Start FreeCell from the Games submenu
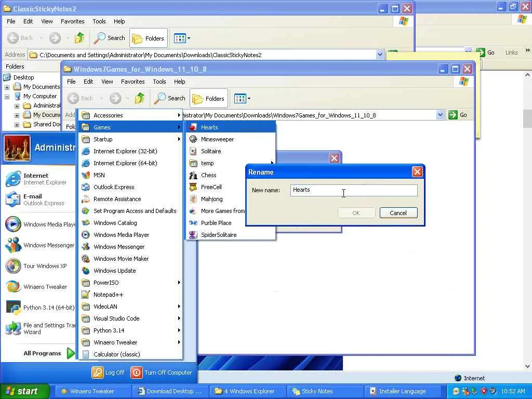Screen dimensions: 532x399 click(216, 187)
